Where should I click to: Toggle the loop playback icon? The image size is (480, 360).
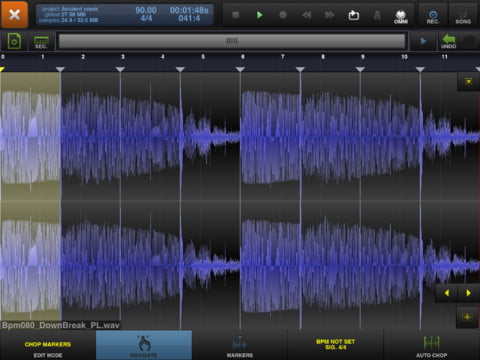(354, 15)
